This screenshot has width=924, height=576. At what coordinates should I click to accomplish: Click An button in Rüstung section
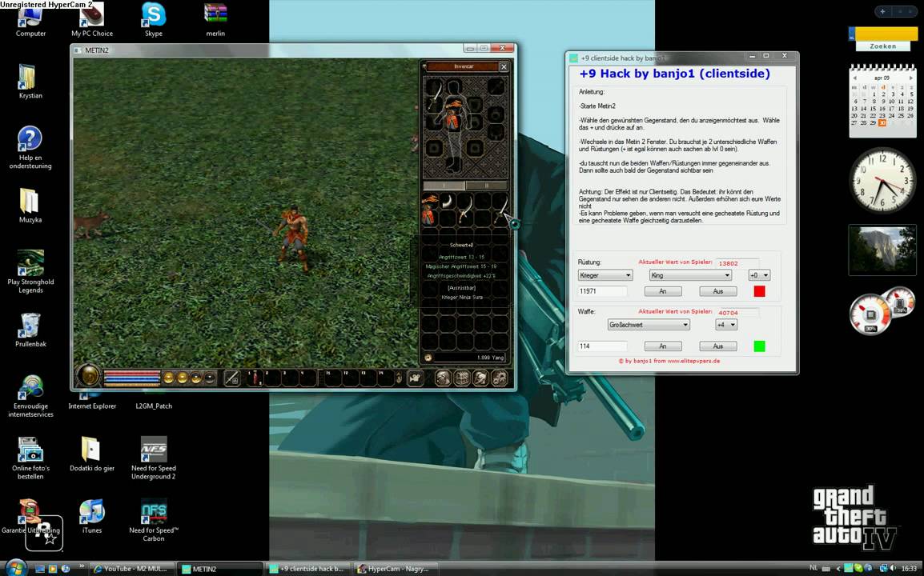663,291
